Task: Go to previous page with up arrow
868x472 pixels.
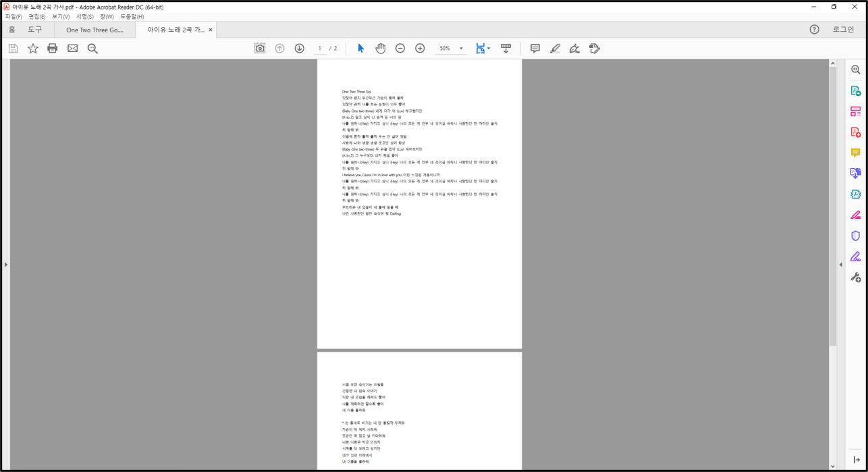Action: click(279, 49)
